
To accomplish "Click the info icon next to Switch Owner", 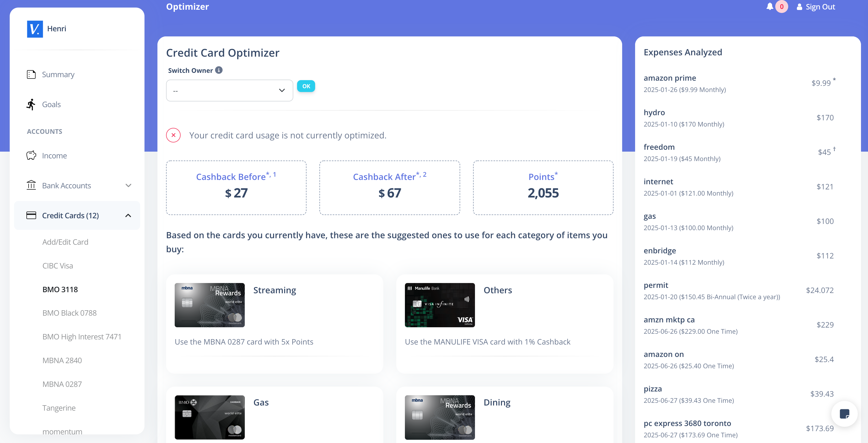I will click(x=219, y=70).
